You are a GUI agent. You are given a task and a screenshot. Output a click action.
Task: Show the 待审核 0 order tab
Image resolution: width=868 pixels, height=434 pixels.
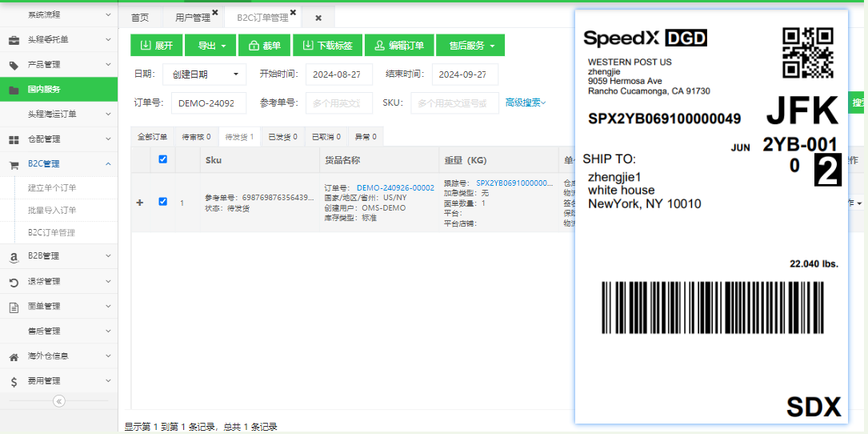[196, 136]
